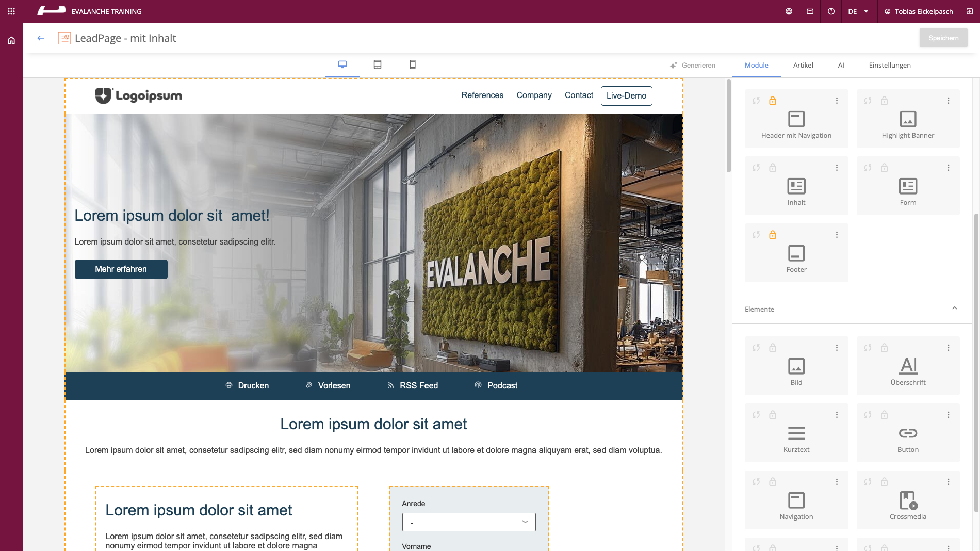Toggle the lock on Form module
This screenshot has height=551, width=980.
coord(884,168)
